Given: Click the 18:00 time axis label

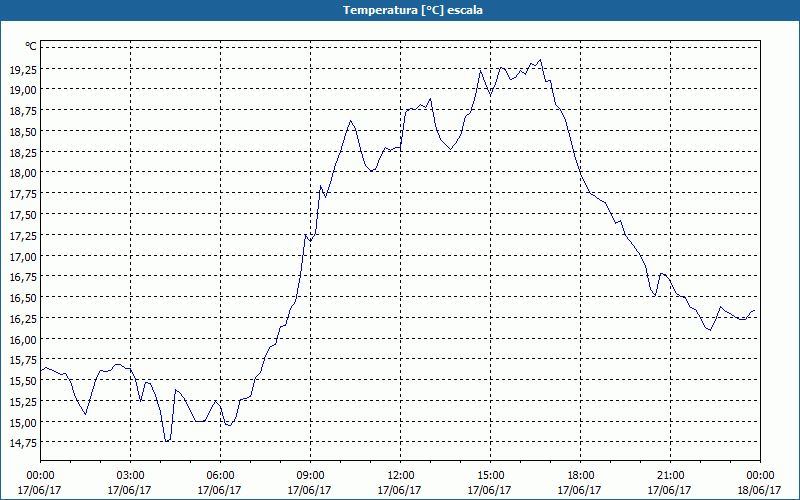Looking at the screenshot, I should point(580,476).
